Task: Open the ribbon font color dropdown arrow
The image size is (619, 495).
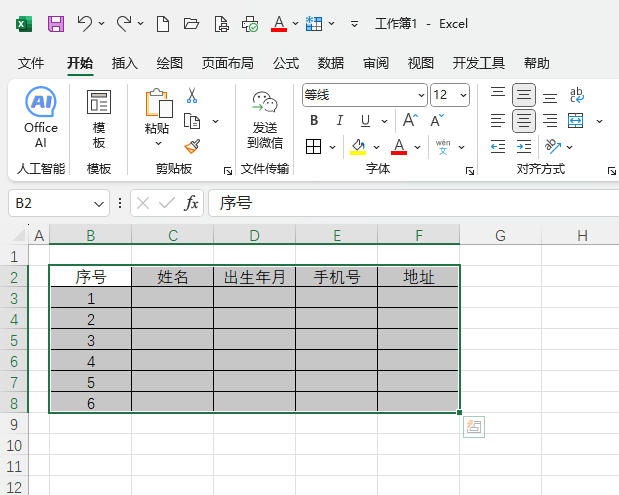Action: coord(417,147)
